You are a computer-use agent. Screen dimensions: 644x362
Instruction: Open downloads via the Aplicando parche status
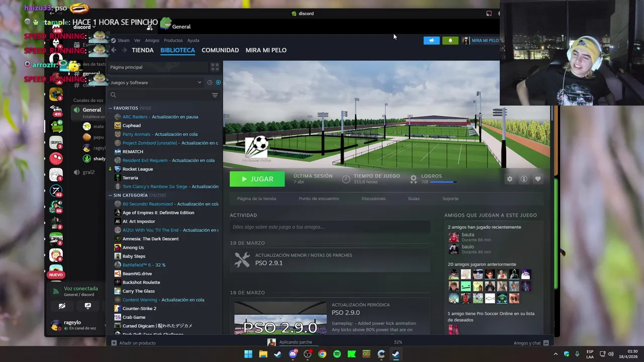click(x=296, y=342)
